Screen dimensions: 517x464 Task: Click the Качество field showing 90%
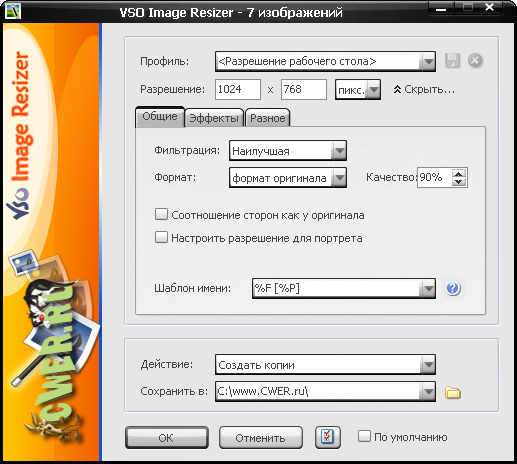435,177
